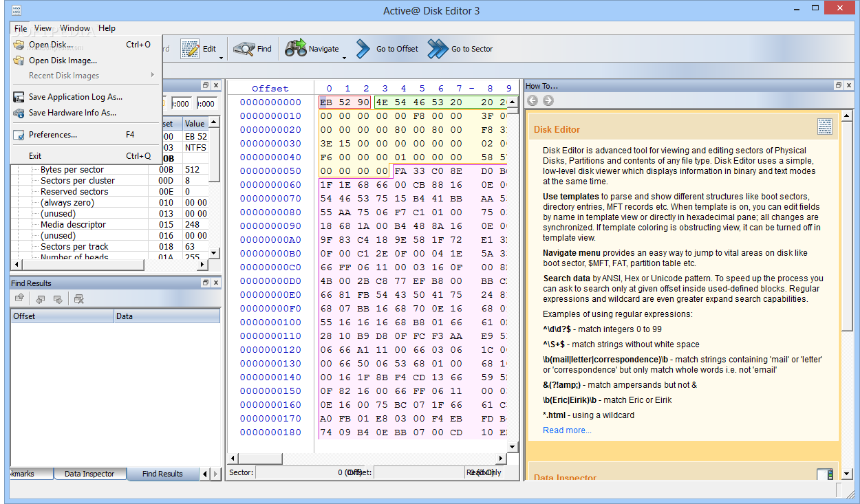The width and height of the screenshot is (860, 504).
Task: Click the Open Disk icon in File menu
Action: 19,45
